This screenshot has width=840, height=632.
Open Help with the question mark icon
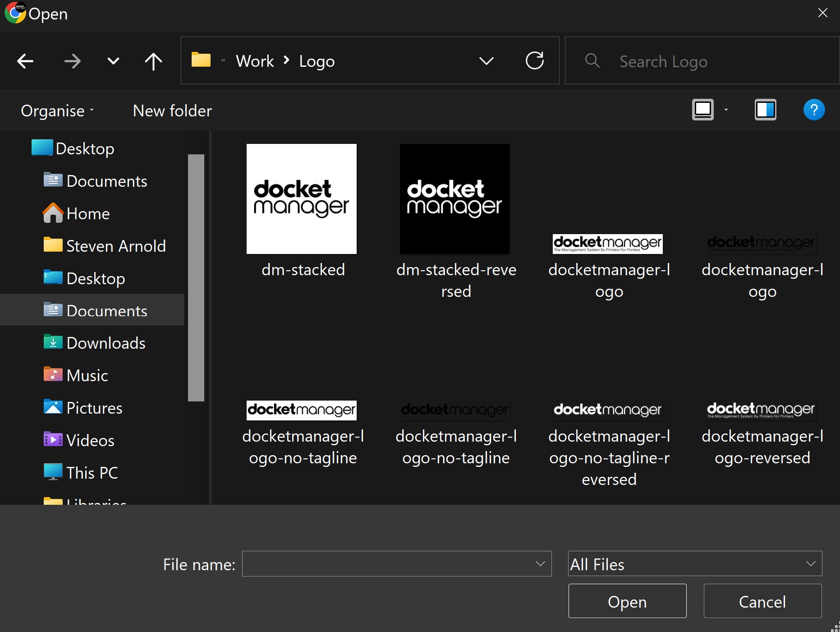[x=814, y=110]
